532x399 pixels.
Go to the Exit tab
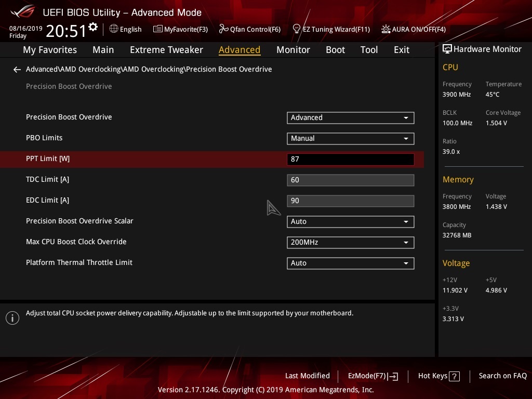[x=402, y=50]
